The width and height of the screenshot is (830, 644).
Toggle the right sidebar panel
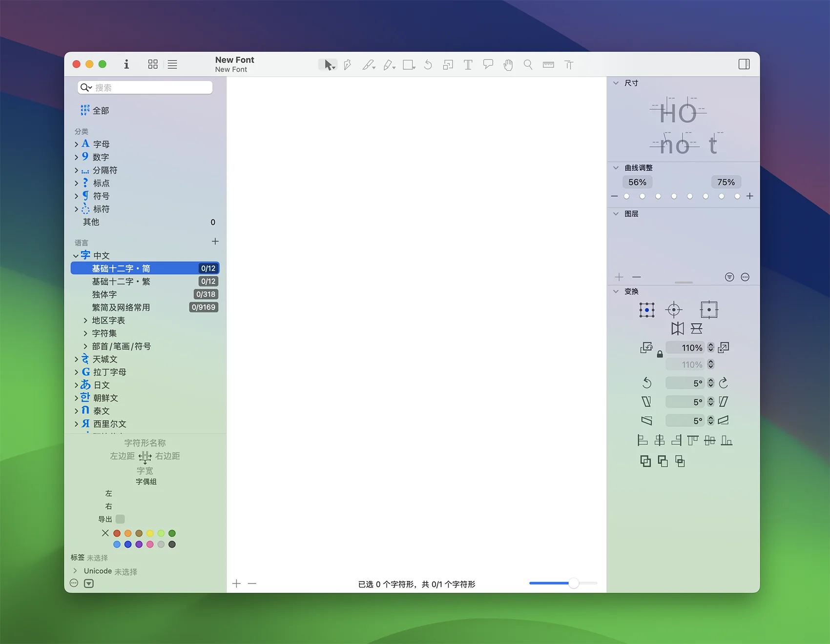pyautogui.click(x=744, y=64)
